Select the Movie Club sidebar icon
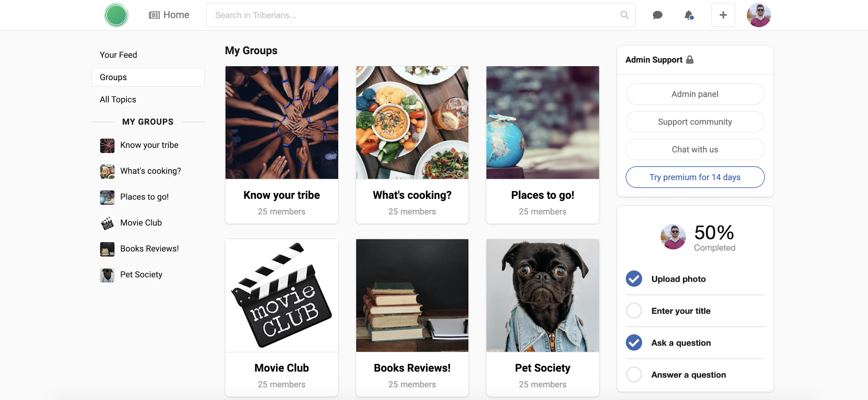This screenshot has height=400, width=868. (107, 223)
